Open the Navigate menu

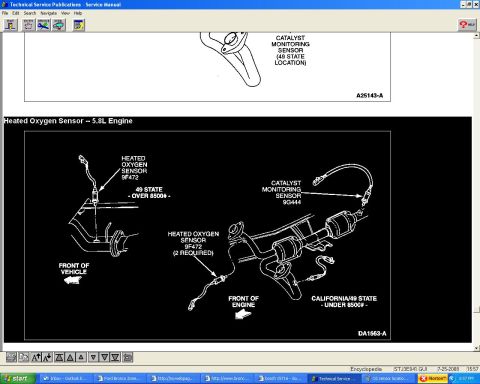point(49,13)
